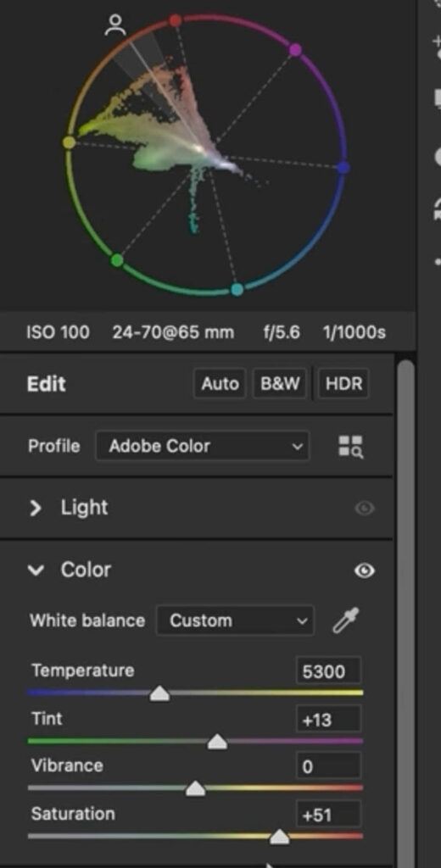This screenshot has height=868, width=441.
Task: Apply Auto edit adjustments
Action: (x=220, y=384)
